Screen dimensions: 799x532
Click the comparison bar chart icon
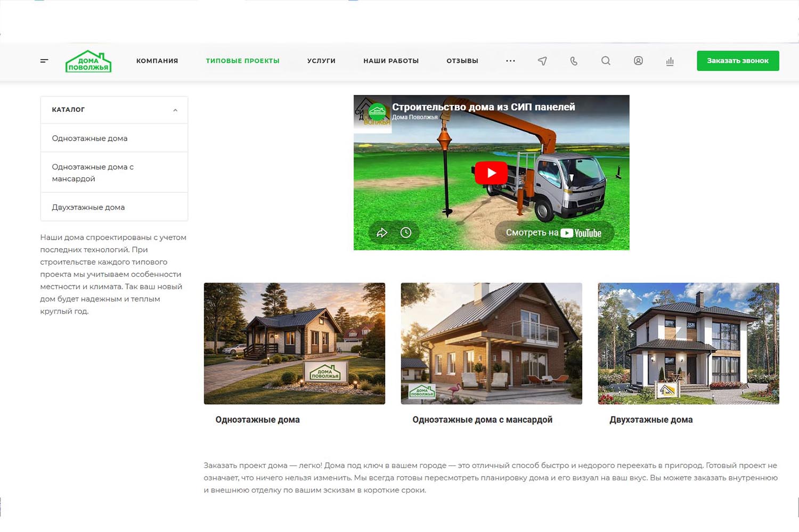tap(670, 61)
